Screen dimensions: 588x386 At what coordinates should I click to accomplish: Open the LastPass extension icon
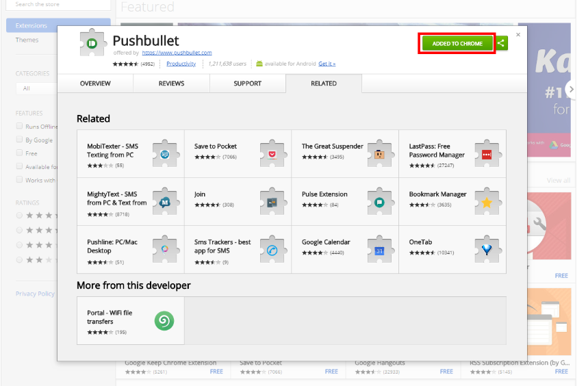tap(487, 154)
